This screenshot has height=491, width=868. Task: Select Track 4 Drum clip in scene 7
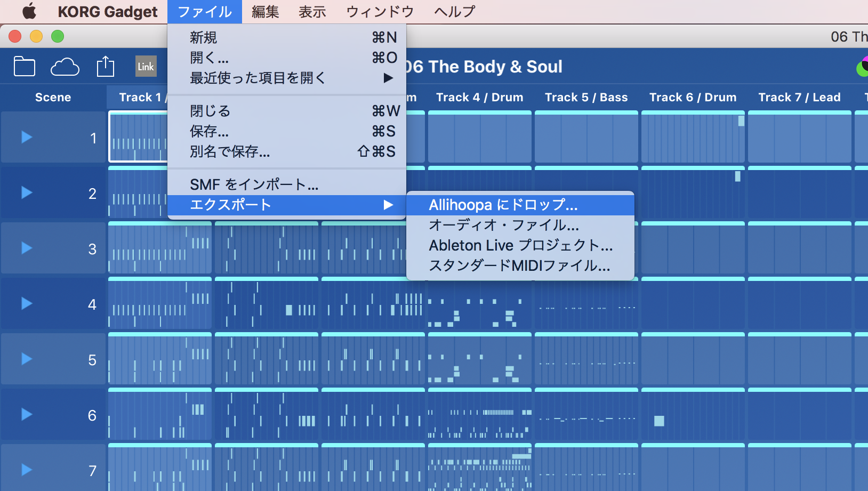[x=480, y=467]
